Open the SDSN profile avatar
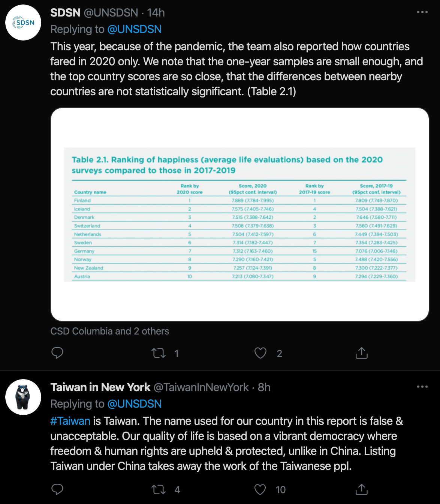Screen dimensions: 440x504 click(x=23, y=22)
